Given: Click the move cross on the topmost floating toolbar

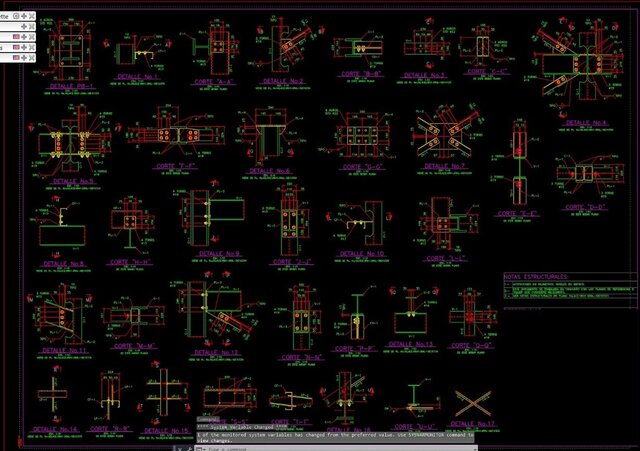Looking at the screenshot, I should pos(24,16).
